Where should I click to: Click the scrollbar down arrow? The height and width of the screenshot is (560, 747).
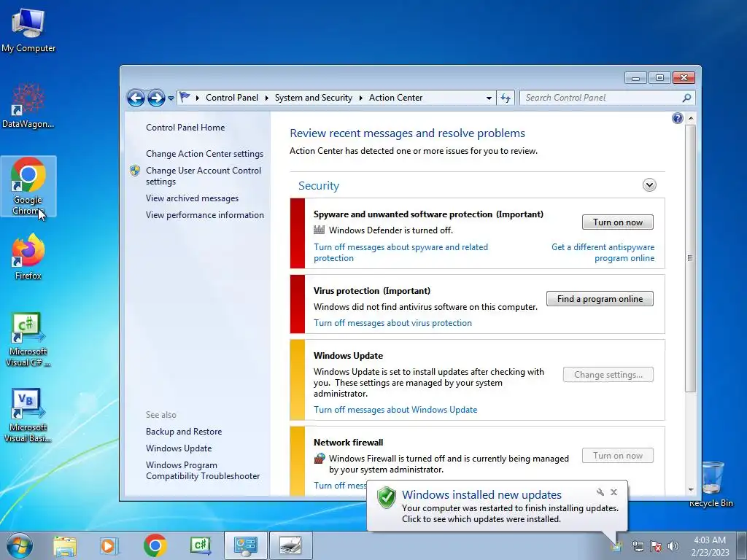pyautogui.click(x=690, y=489)
